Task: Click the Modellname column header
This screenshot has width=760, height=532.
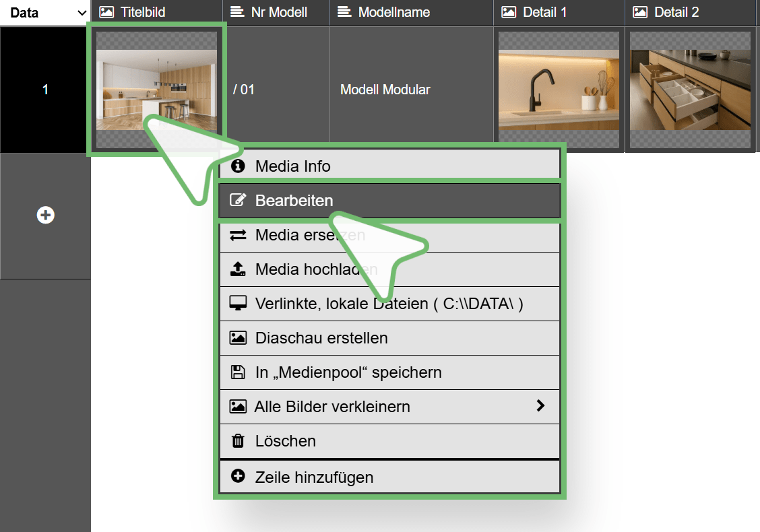Action: (393, 13)
